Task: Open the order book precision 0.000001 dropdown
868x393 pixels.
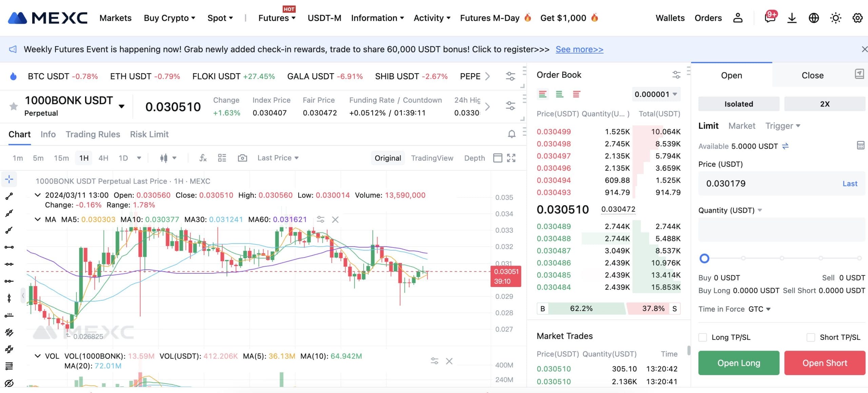Action: (656, 94)
